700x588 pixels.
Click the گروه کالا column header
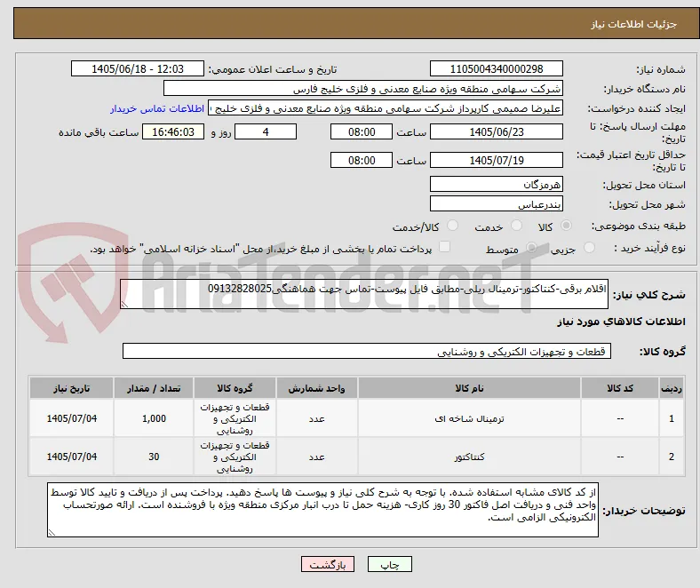coord(235,388)
